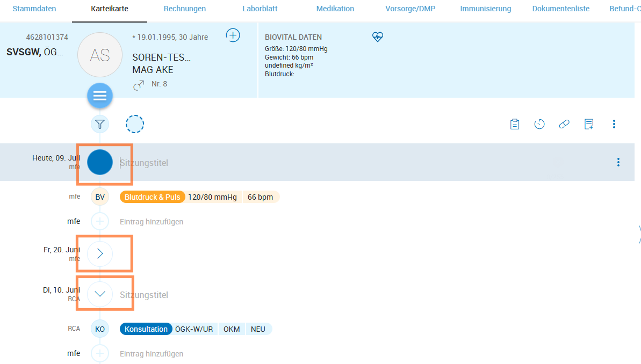Click the Blutdruck & Puls tag
The height and width of the screenshot is (364, 641).
click(x=153, y=197)
